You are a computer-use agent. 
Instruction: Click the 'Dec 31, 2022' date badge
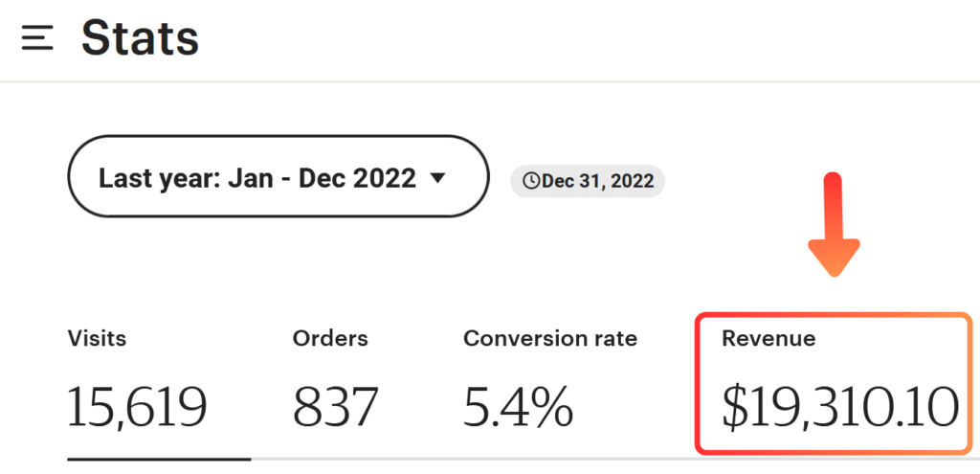(588, 181)
